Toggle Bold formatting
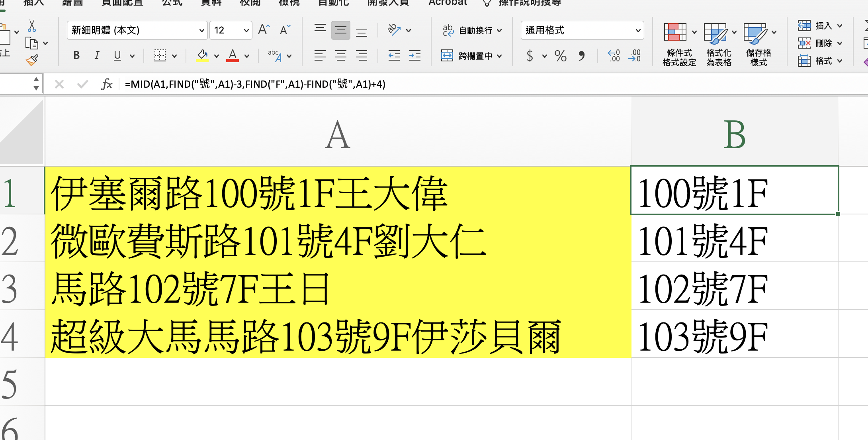Viewport: 868px width, 440px height. point(76,56)
